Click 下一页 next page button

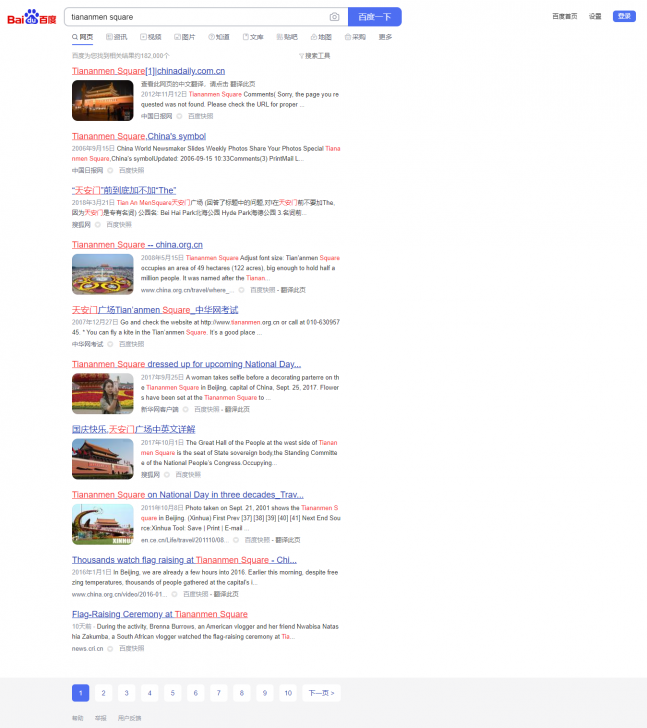pos(321,693)
